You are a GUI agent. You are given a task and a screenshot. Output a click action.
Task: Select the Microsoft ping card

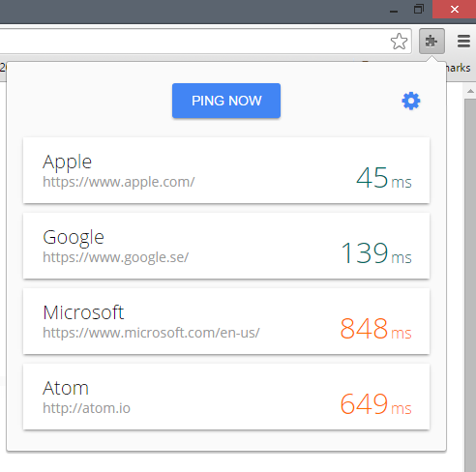pyautogui.click(x=226, y=321)
